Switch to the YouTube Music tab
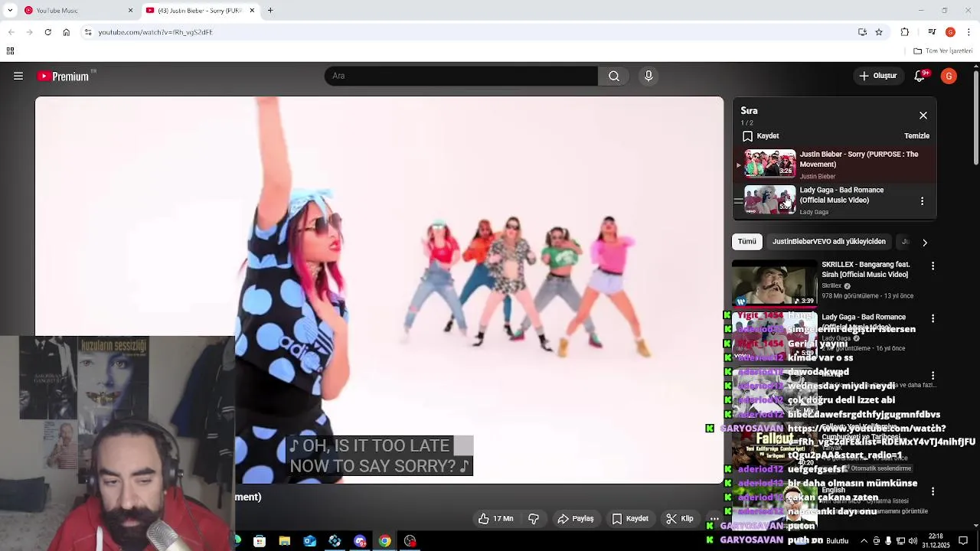Screen dimensions: 980x551 pos(79,10)
